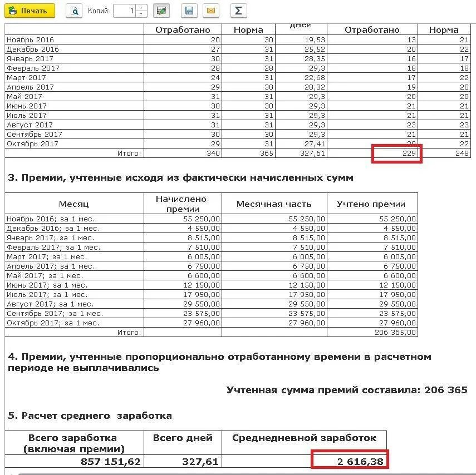Click the Начислено премии column header

coord(183,204)
